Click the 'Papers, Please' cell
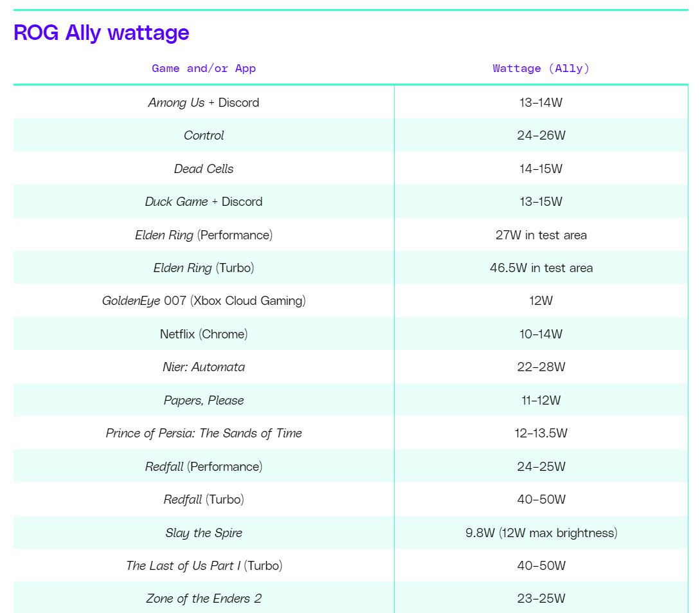700x613 pixels. click(x=204, y=400)
